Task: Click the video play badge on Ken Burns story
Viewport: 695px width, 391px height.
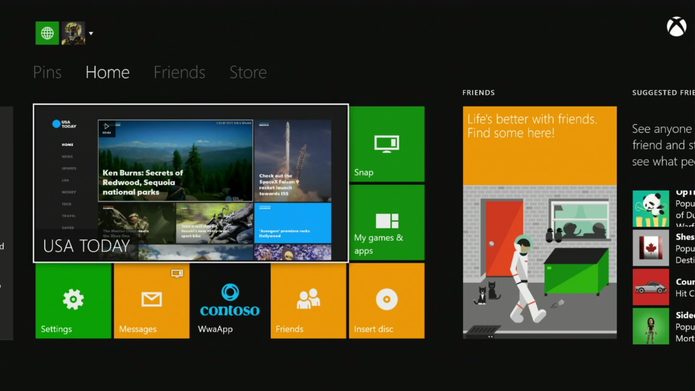Action: (107, 128)
